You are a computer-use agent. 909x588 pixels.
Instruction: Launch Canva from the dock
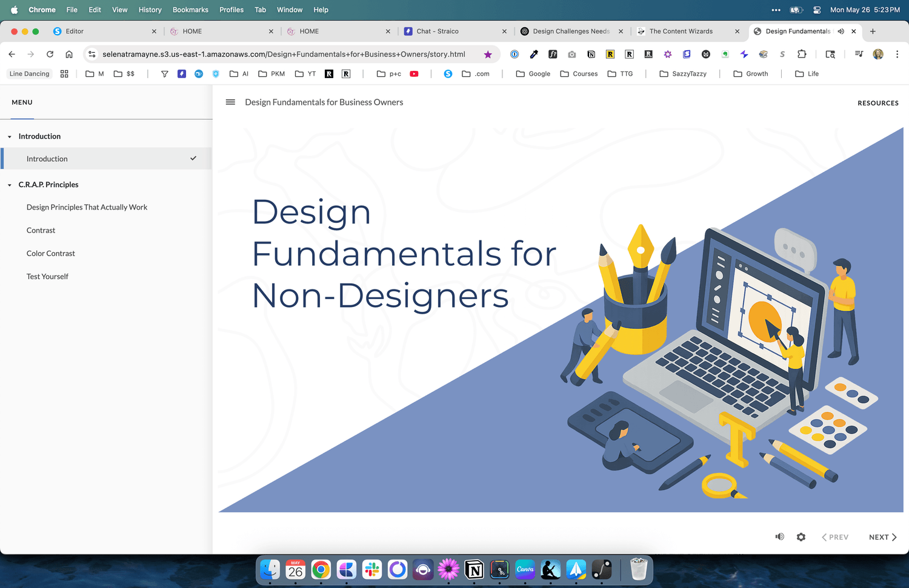(525, 570)
